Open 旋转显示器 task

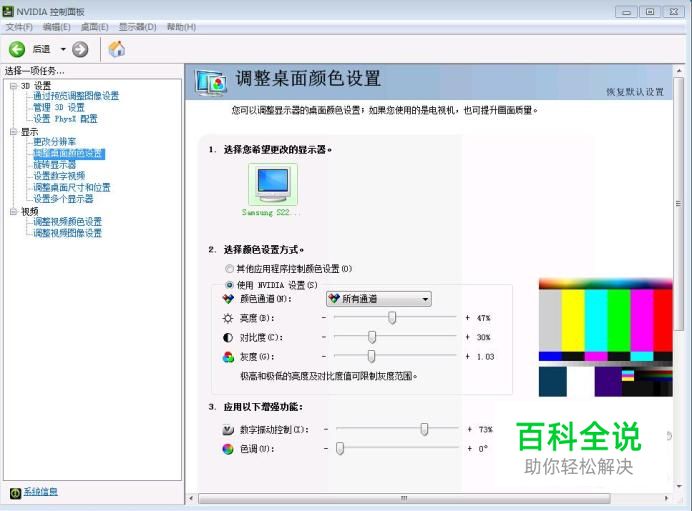(55, 165)
